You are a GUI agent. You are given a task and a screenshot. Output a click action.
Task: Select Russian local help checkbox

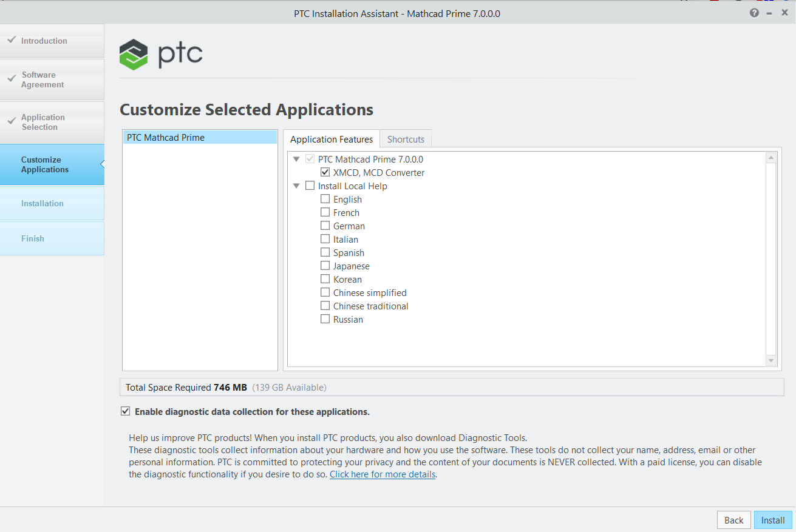[325, 320]
